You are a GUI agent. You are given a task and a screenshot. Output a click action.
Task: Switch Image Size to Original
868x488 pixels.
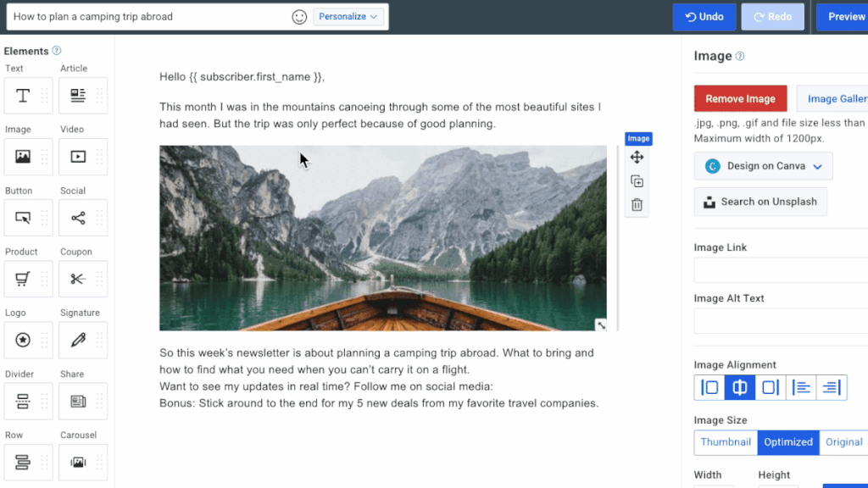click(x=843, y=441)
